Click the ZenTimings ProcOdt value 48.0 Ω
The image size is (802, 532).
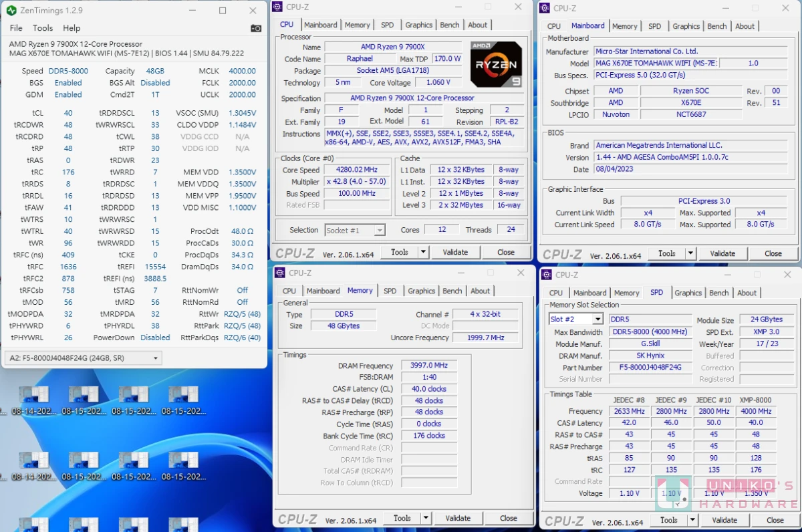[243, 231]
